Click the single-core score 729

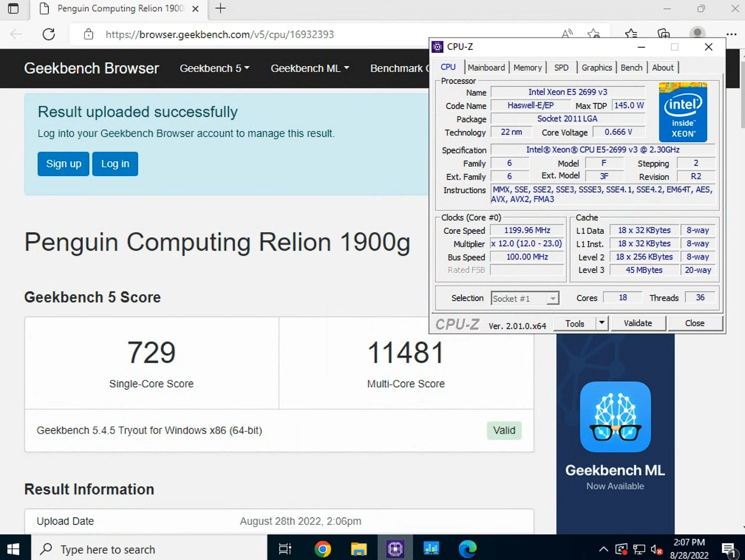pyautogui.click(x=151, y=352)
